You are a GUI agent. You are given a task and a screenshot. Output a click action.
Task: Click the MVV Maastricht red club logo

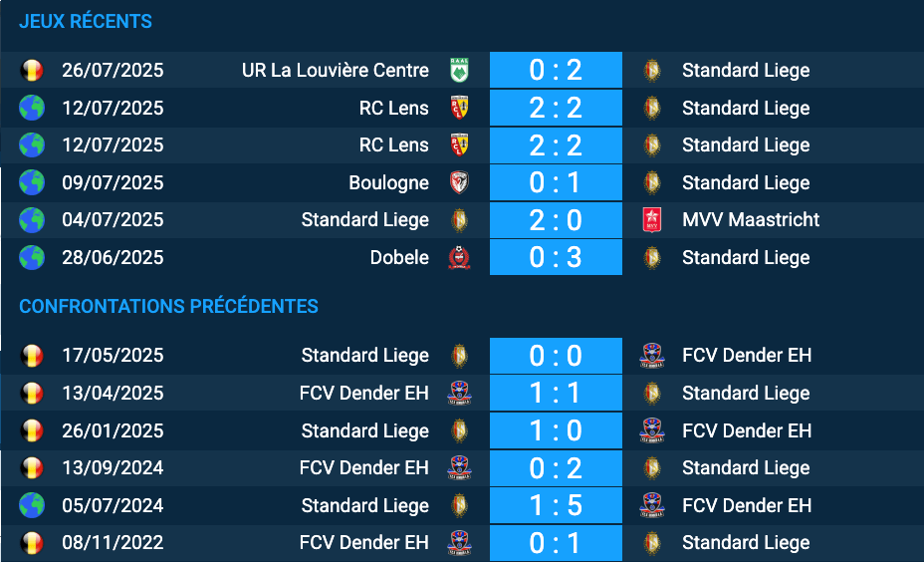pos(652,220)
